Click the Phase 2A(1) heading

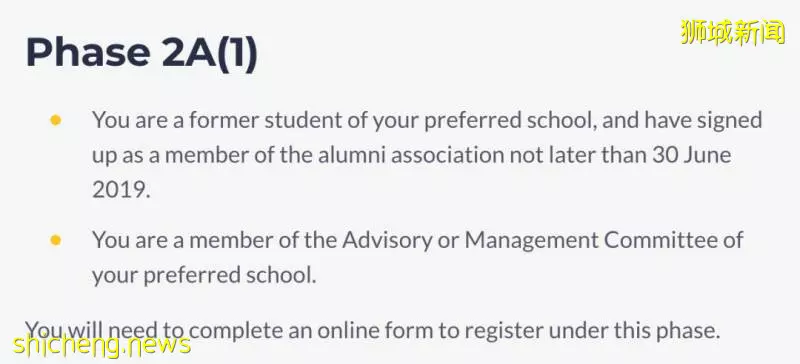(142, 53)
